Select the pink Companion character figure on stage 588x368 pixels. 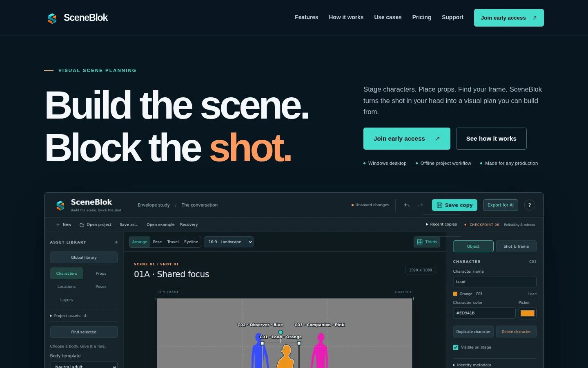320,351
